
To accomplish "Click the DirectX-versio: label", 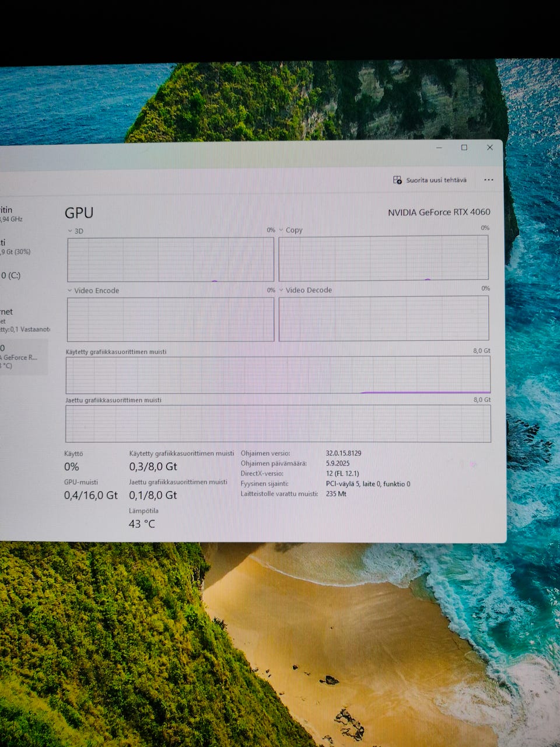I will tap(262, 474).
